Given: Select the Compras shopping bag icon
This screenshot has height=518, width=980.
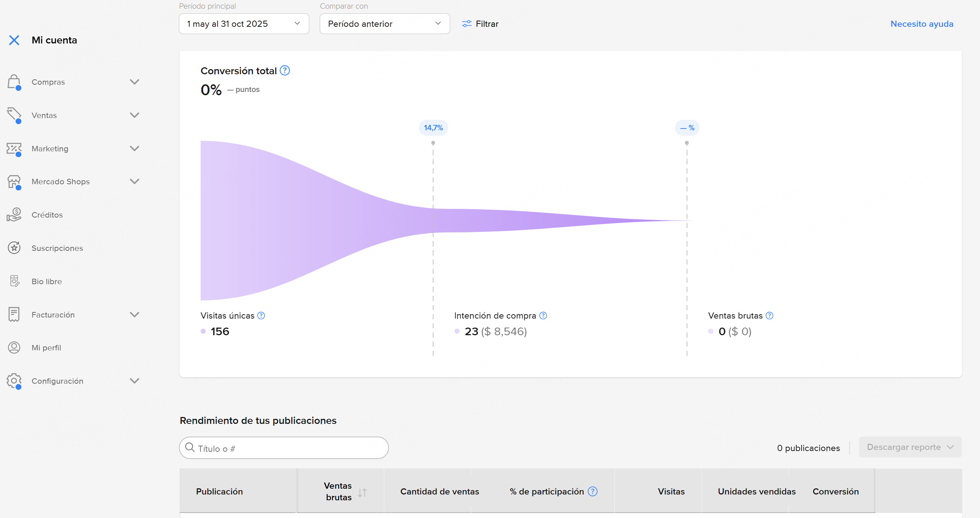Looking at the screenshot, I should click(14, 82).
